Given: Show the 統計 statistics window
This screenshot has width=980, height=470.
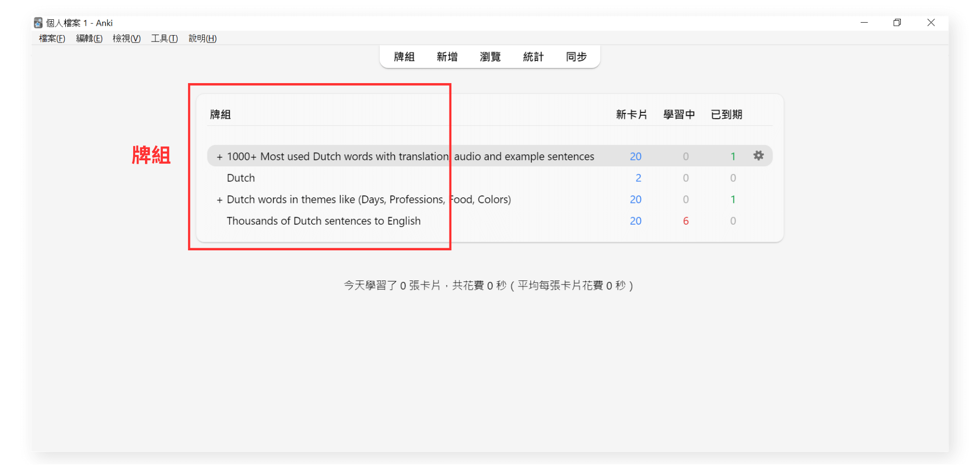Looking at the screenshot, I should pyautogui.click(x=533, y=57).
